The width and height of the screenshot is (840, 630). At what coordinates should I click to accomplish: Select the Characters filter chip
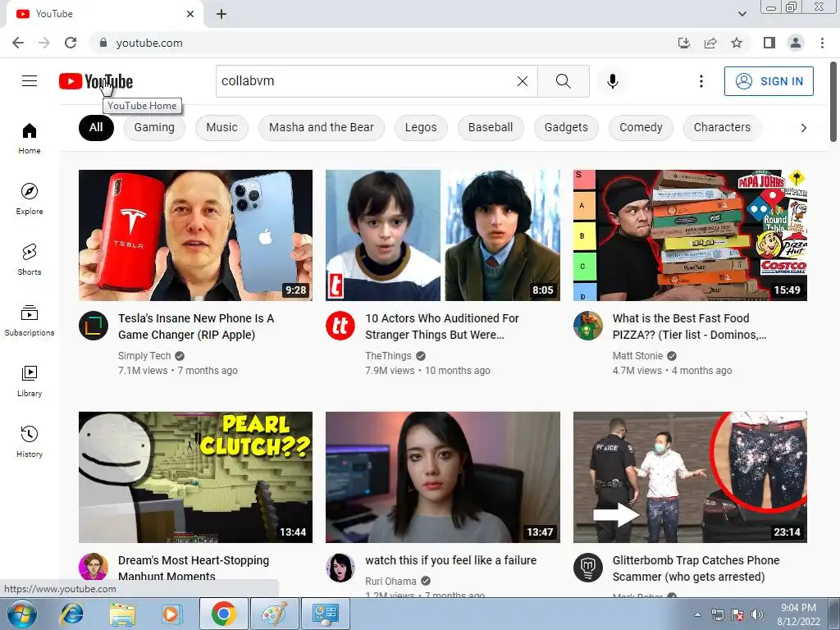tap(722, 127)
